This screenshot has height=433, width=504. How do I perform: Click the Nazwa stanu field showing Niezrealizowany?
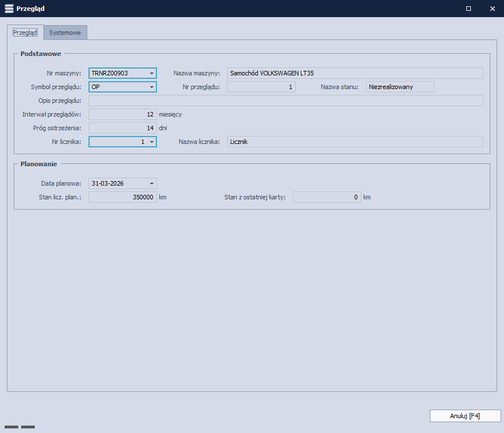pos(400,87)
